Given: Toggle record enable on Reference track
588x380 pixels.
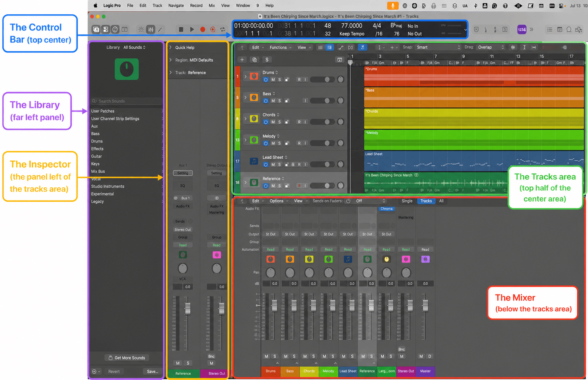Looking at the screenshot, I should point(299,186).
